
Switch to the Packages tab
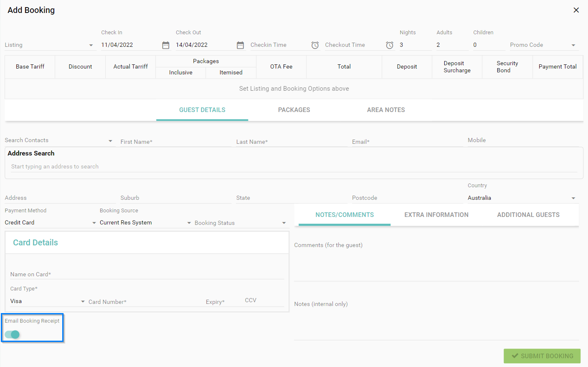click(x=294, y=110)
